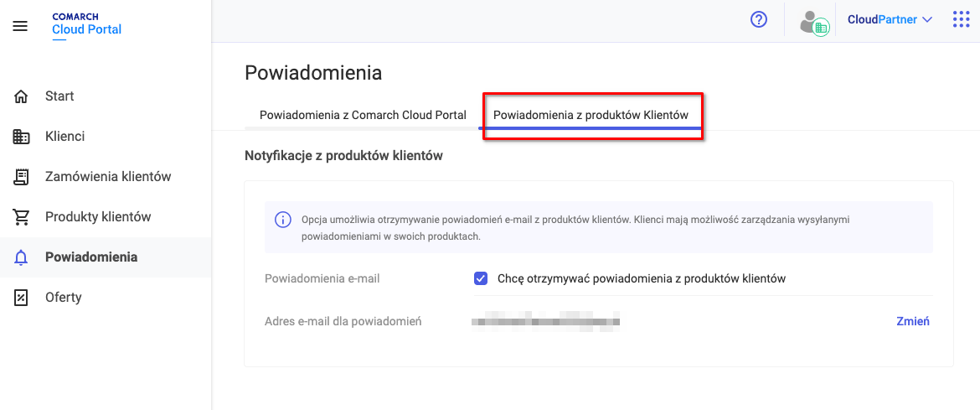Expand the CloudPartner account dropdown
The width and height of the screenshot is (980, 410).
(890, 19)
